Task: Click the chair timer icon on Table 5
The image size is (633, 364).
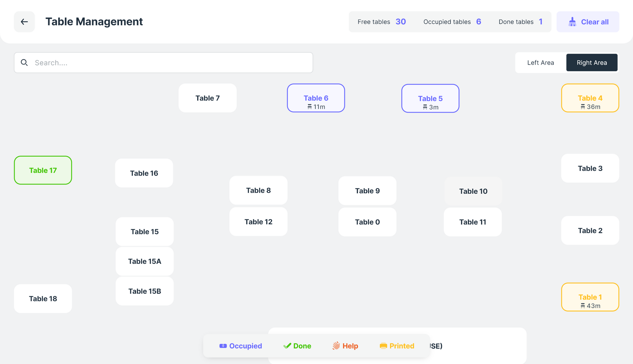Action: [425, 107]
